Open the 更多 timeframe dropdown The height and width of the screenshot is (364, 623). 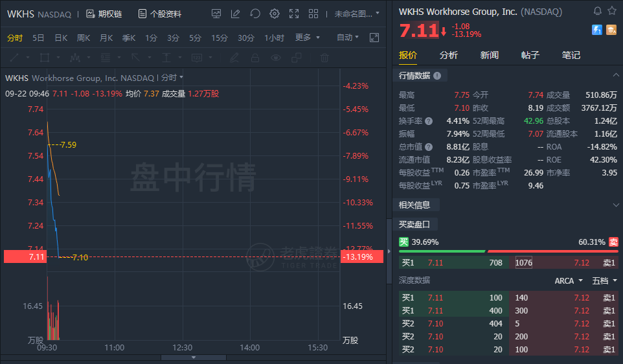(x=307, y=38)
